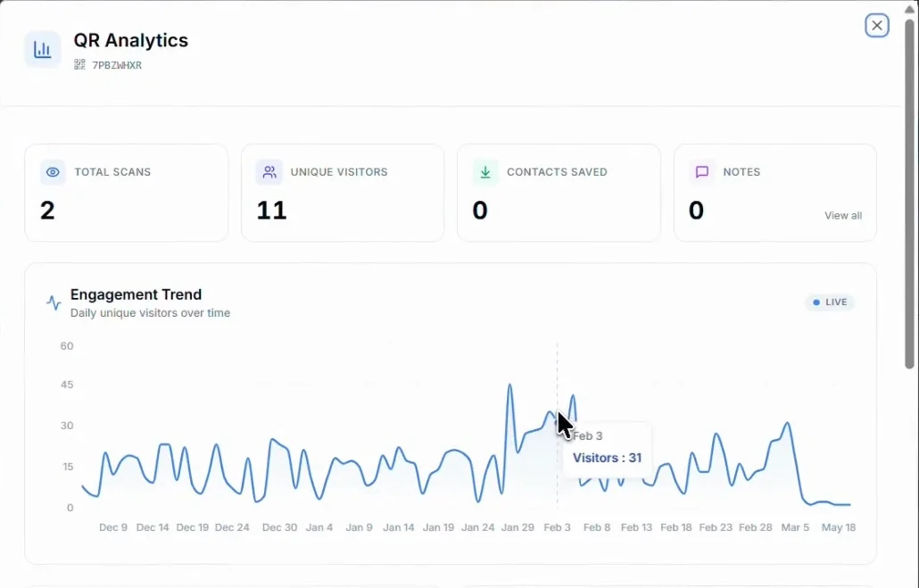Image resolution: width=919 pixels, height=588 pixels.
Task: Click the small QR code icon beside 7PBZWHXR
Action: point(79,64)
